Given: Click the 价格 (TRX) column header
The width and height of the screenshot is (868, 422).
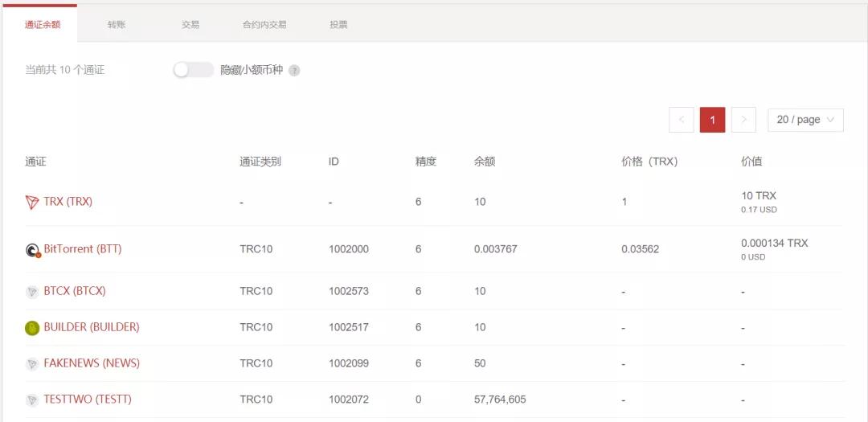Looking at the screenshot, I should [x=650, y=162].
